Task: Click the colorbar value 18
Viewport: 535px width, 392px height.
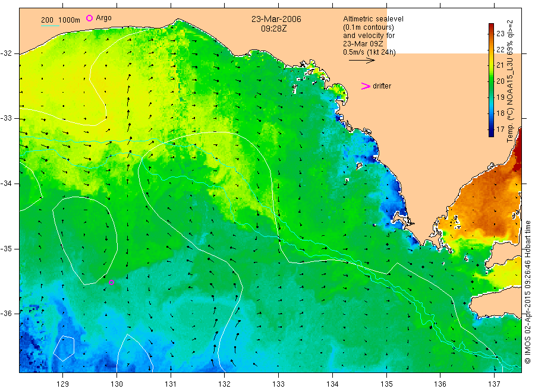Action: click(x=500, y=113)
